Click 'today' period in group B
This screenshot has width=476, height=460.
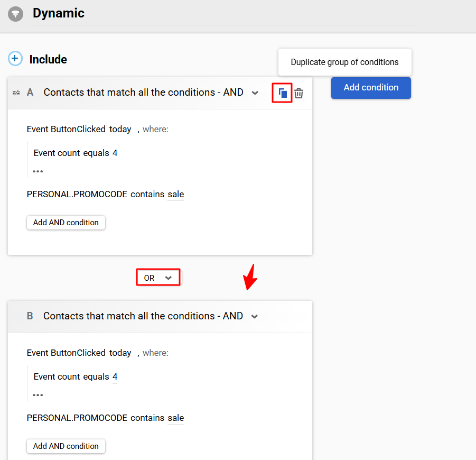pyautogui.click(x=120, y=353)
